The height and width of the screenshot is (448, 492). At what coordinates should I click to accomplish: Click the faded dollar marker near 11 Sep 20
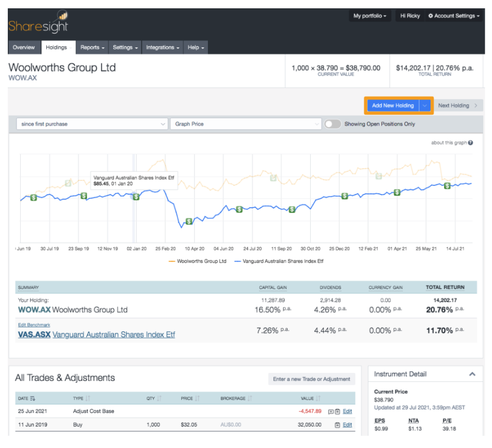(x=273, y=178)
